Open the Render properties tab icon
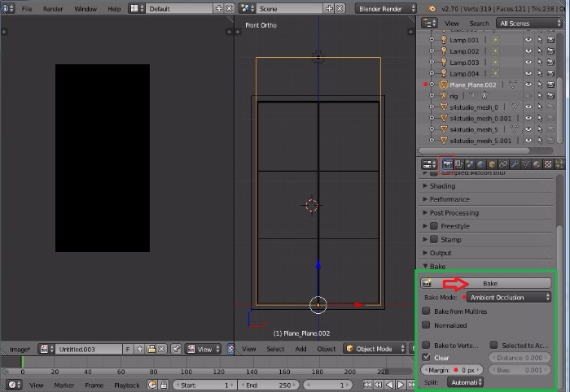The width and height of the screenshot is (570, 392). pos(447,164)
